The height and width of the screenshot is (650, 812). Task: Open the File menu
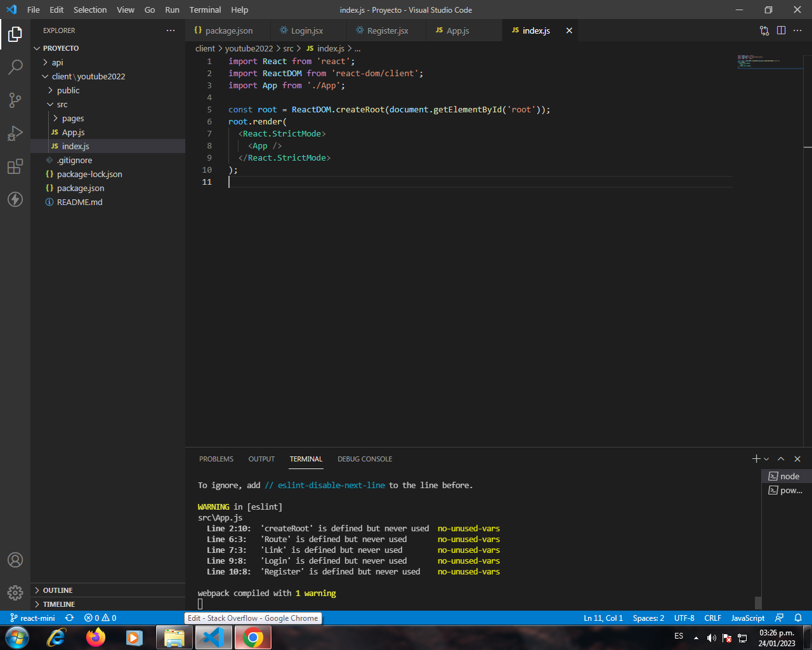[x=34, y=10]
